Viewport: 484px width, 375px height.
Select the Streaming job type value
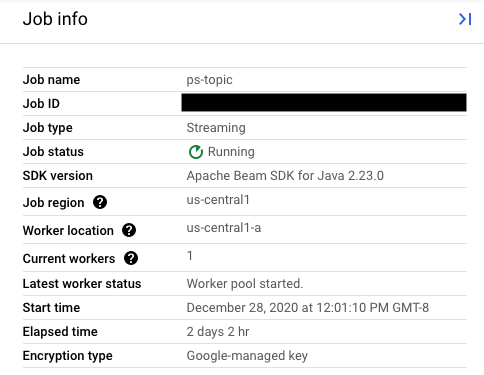216,128
